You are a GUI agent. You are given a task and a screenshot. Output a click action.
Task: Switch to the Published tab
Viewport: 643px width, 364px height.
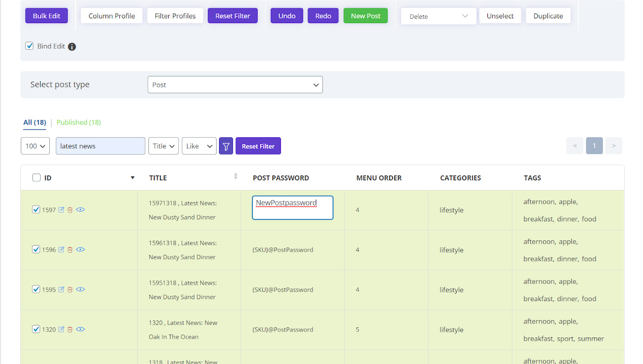pos(78,122)
